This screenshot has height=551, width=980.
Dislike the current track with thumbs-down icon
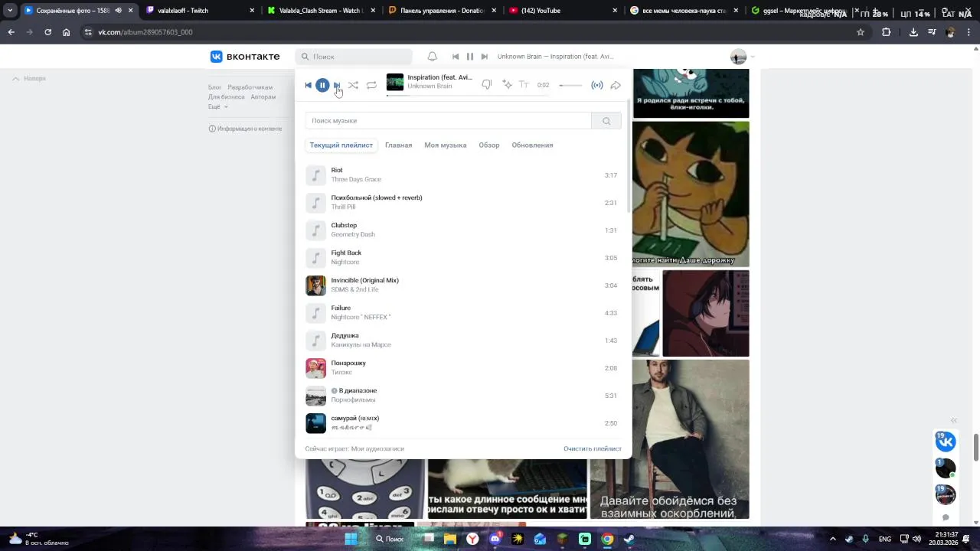point(486,85)
